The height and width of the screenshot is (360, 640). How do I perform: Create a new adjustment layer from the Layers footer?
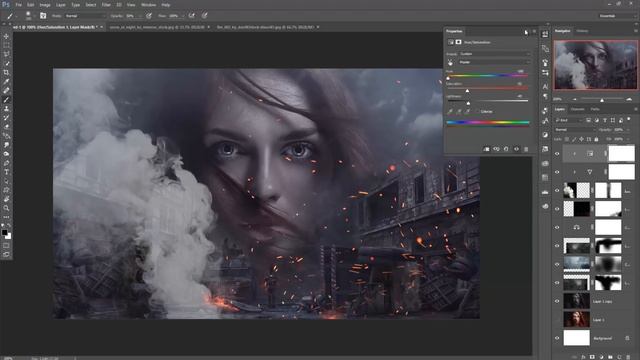[x=601, y=357]
